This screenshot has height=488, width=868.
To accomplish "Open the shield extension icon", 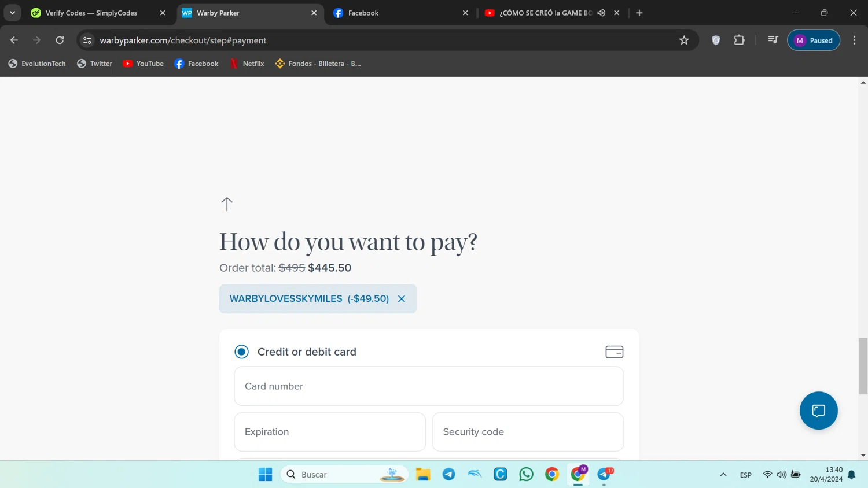I will [716, 40].
